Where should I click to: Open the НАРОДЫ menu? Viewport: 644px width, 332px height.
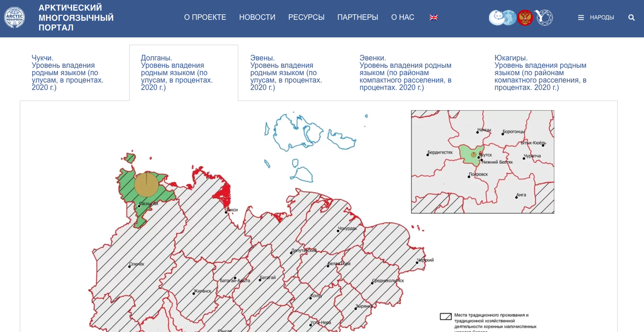click(x=602, y=18)
